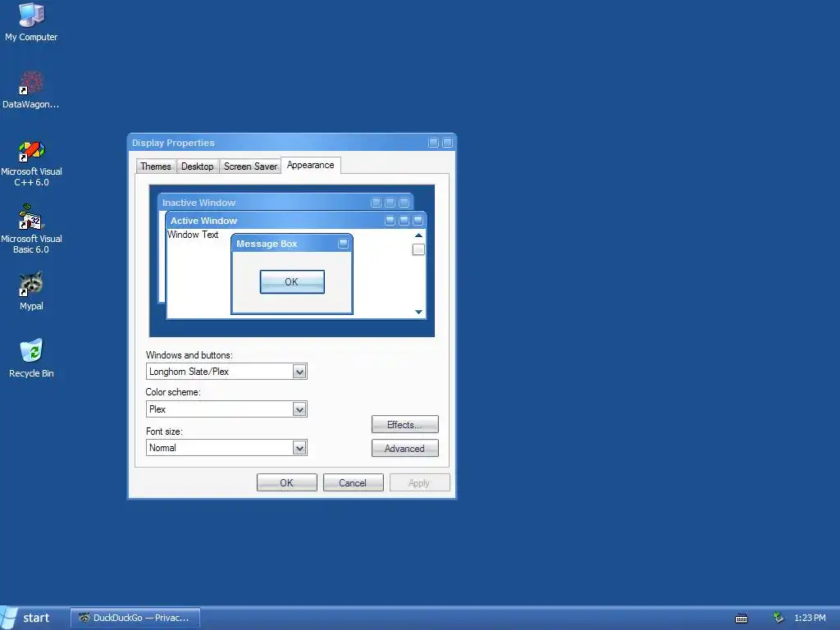840x630 pixels.
Task: Click the preview scrollbar thumb
Action: (x=418, y=249)
